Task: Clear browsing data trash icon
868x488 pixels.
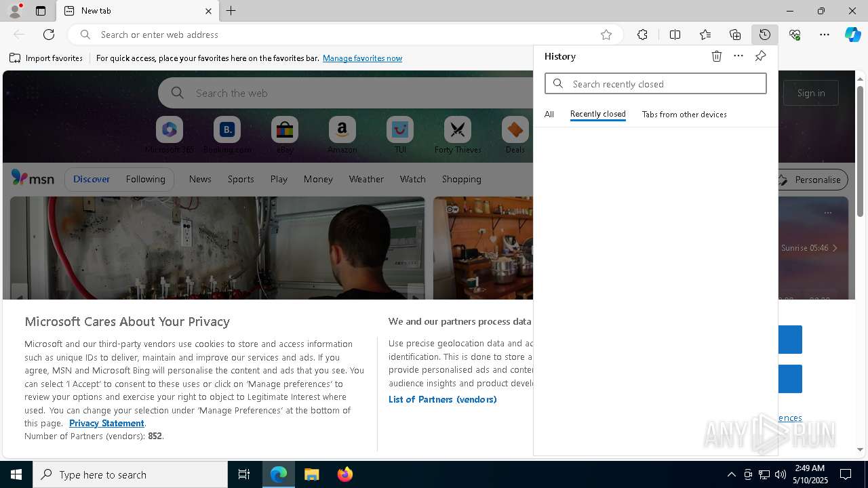Action: coord(717,56)
